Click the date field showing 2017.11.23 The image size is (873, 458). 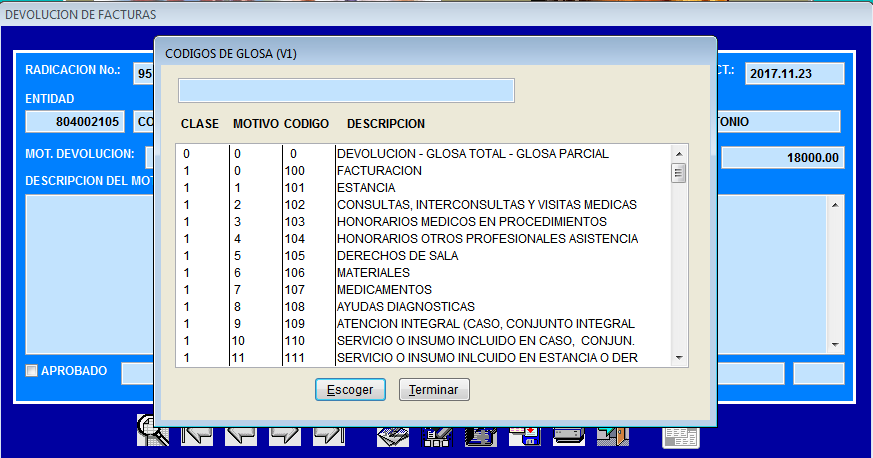point(794,73)
